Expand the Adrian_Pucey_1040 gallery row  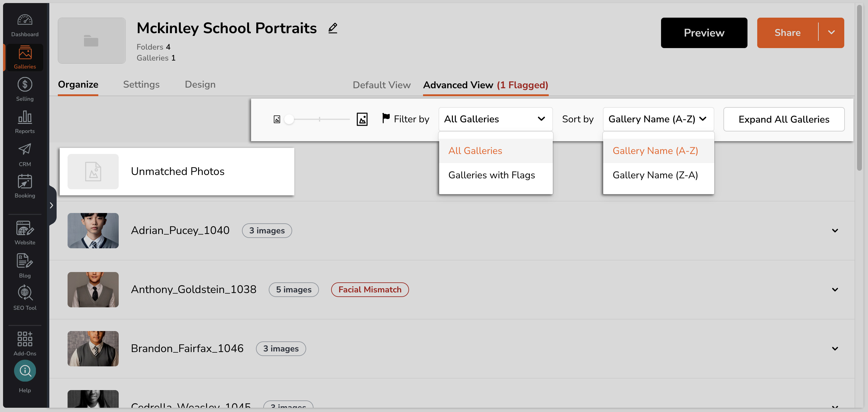tap(835, 230)
